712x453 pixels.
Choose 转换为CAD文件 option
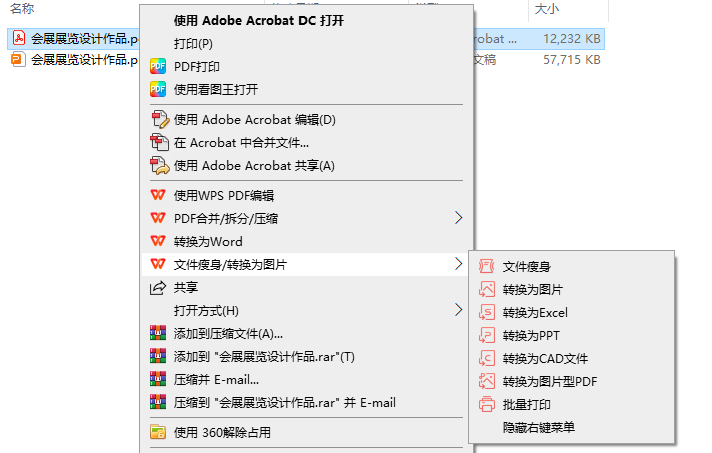(545, 359)
